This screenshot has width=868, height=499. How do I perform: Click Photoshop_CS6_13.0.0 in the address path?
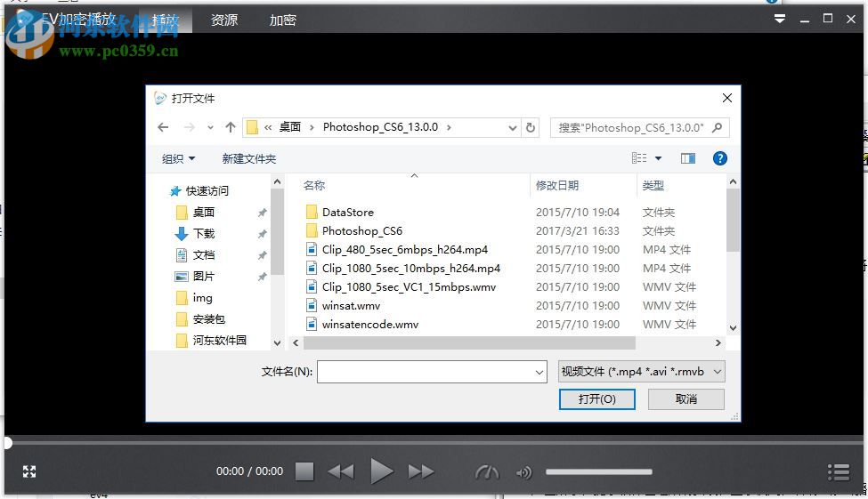coord(380,127)
